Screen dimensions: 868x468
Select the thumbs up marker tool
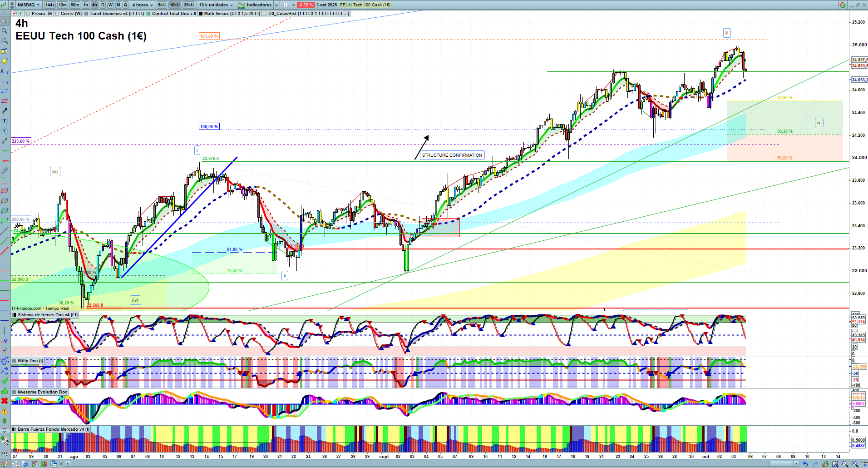[x=5, y=391]
